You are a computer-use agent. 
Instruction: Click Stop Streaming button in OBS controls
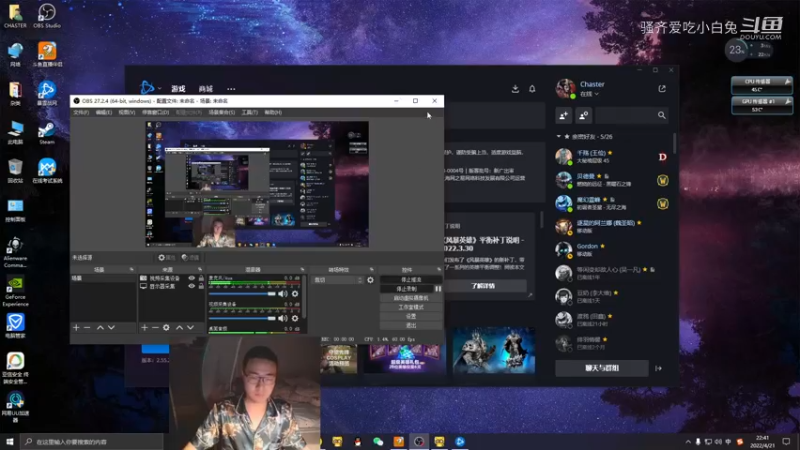pyautogui.click(x=411, y=280)
